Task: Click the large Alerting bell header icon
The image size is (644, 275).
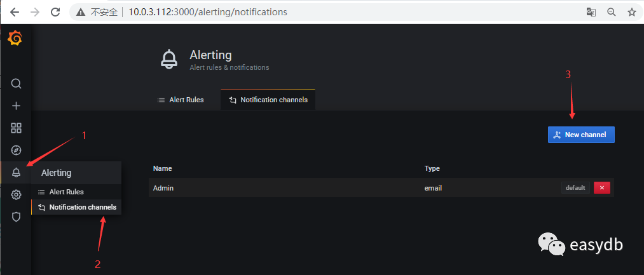Action: coord(169,59)
